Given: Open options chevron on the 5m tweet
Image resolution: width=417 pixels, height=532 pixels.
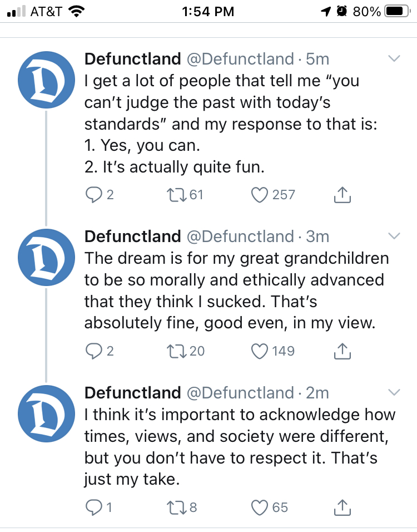Looking at the screenshot, I should point(394,58).
